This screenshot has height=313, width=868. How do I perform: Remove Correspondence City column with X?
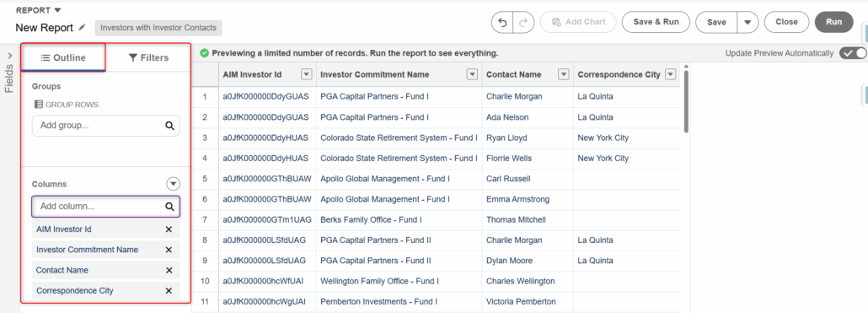tap(169, 291)
